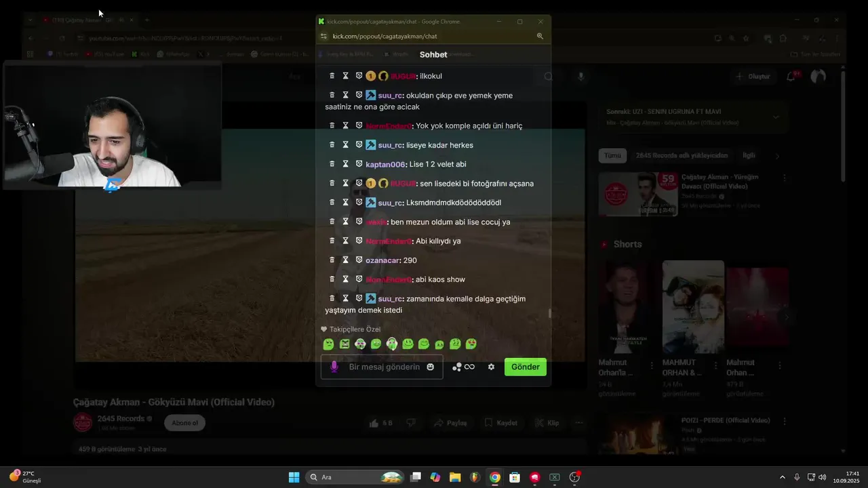The image size is (868, 488).
Task: Open the emoji picker in message box
Action: pos(430,367)
